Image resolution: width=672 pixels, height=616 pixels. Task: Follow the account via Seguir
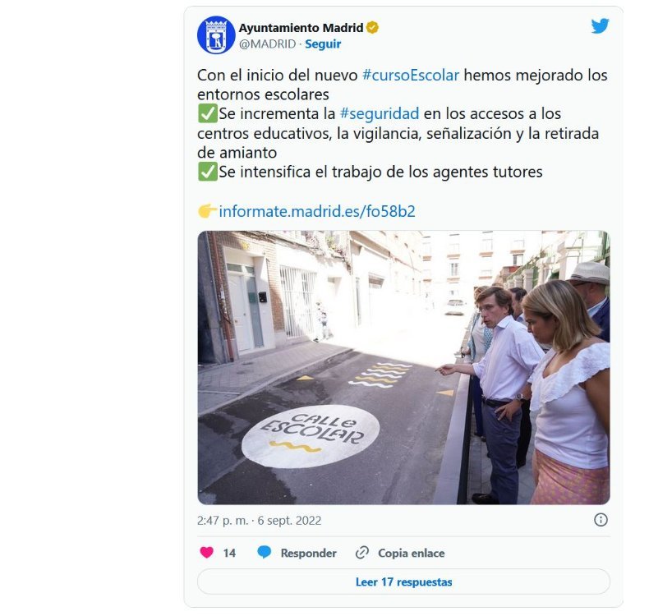tap(323, 44)
